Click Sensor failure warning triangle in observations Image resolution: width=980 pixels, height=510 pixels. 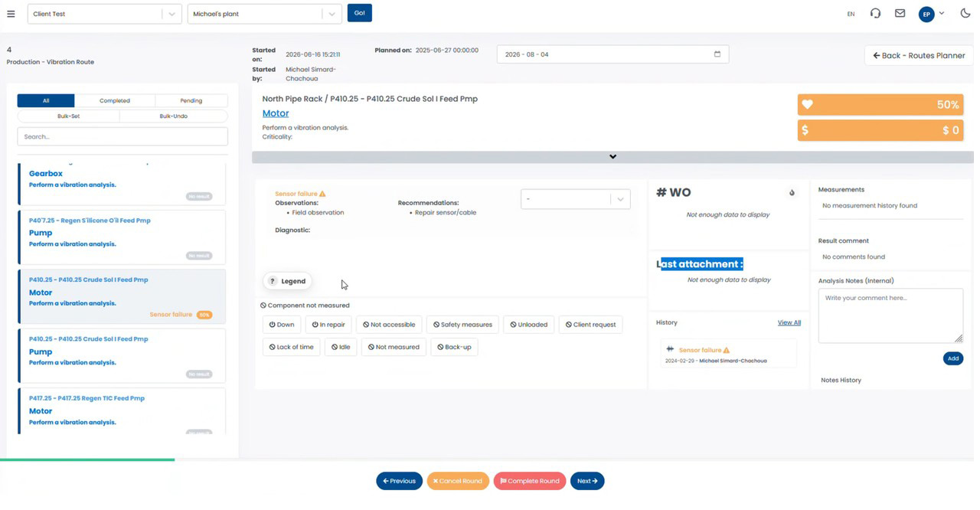click(x=322, y=194)
